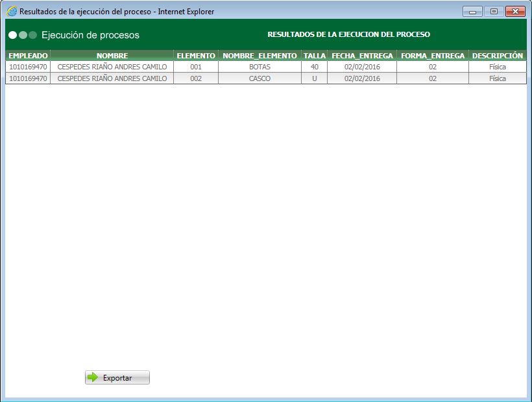532x402 pixels.
Task: Click the RESULTADOS DE LA EJECUCION DEL PROCESO heading
Action: tap(348, 34)
